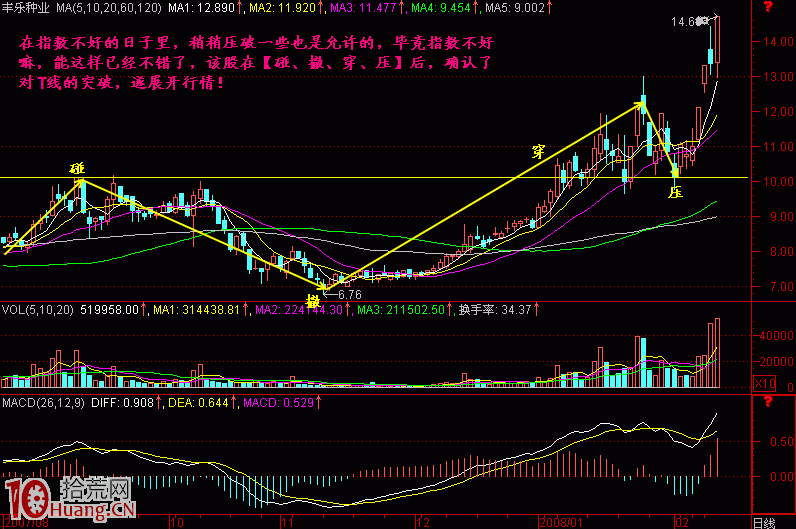Click the 7.00 price axis label
The width and height of the screenshot is (796, 529).
(781, 287)
